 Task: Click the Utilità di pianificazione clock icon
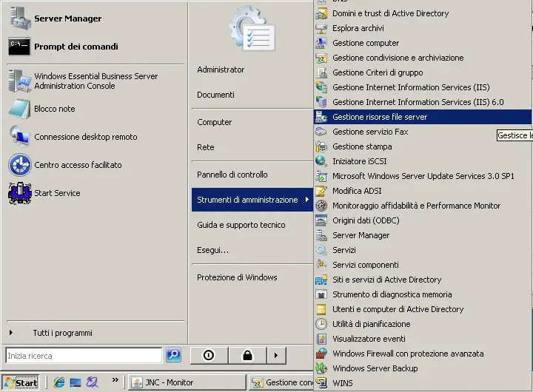pos(321,324)
